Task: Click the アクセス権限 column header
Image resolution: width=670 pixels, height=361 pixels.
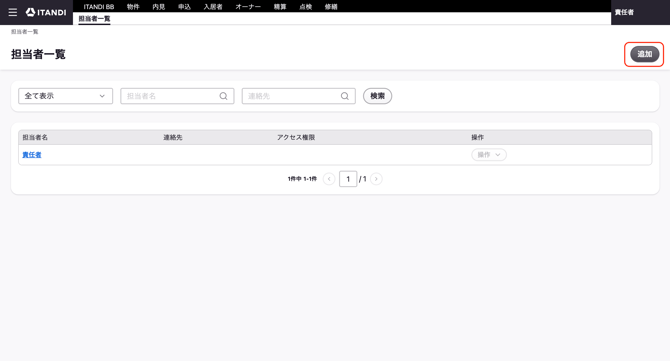Action: (x=296, y=138)
